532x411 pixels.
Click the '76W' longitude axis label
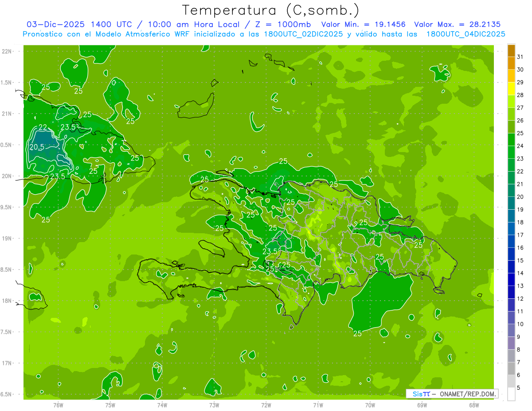coord(58,405)
